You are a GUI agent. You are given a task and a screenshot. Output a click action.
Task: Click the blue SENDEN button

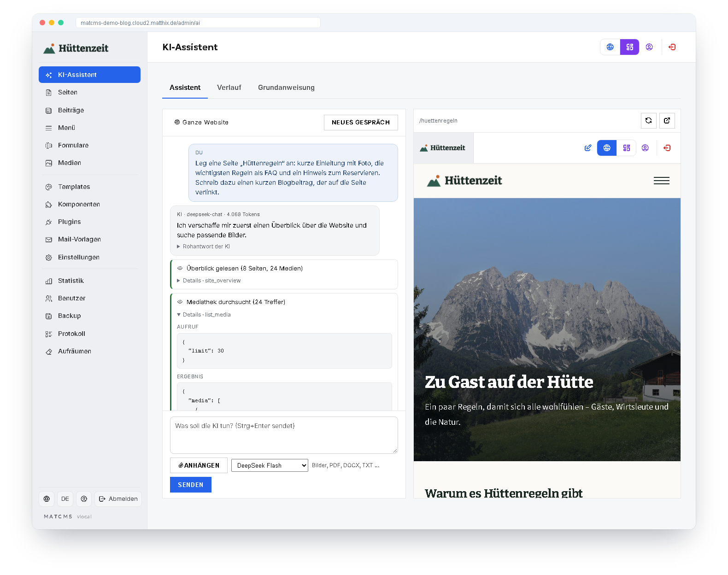pos(191,485)
